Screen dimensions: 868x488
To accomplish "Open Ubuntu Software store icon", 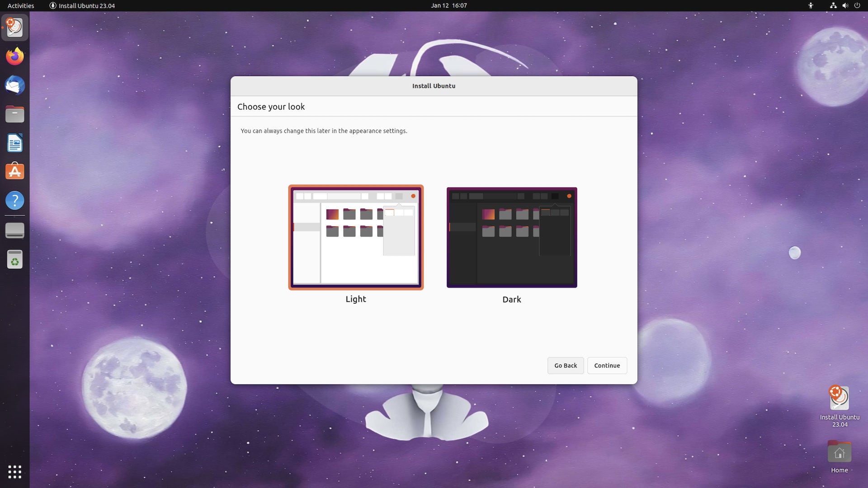I will click(x=15, y=172).
